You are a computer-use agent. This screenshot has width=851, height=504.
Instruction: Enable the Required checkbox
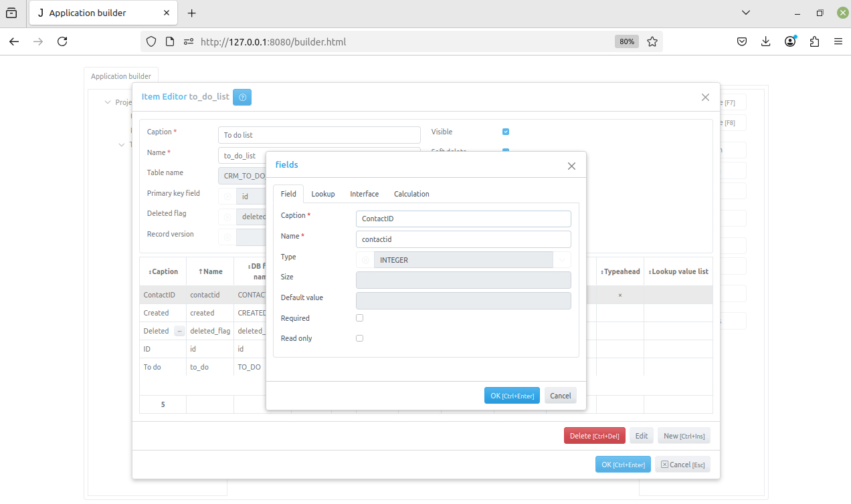point(359,318)
